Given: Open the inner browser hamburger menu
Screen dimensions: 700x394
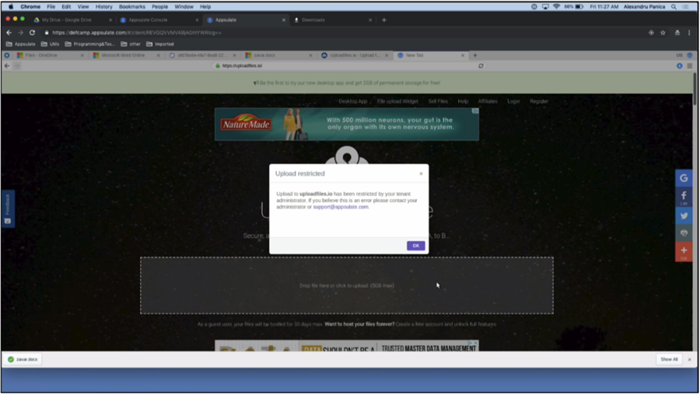Looking at the screenshot, I should [690, 66].
